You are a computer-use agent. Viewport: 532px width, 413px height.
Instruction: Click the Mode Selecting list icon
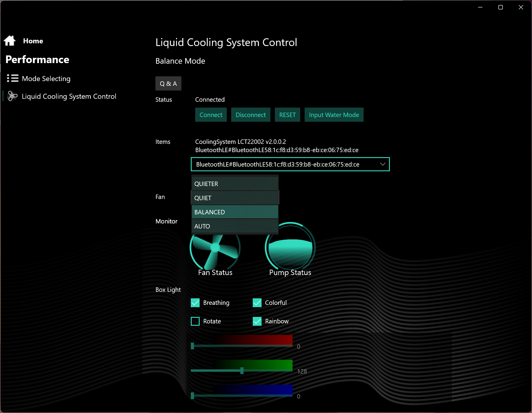pyautogui.click(x=13, y=78)
